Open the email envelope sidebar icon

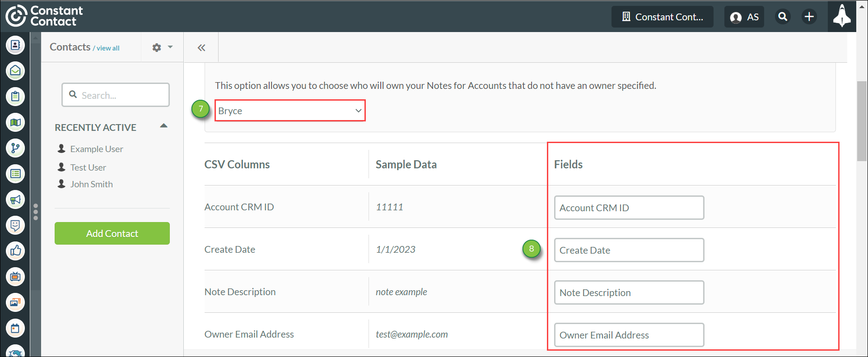coord(15,71)
